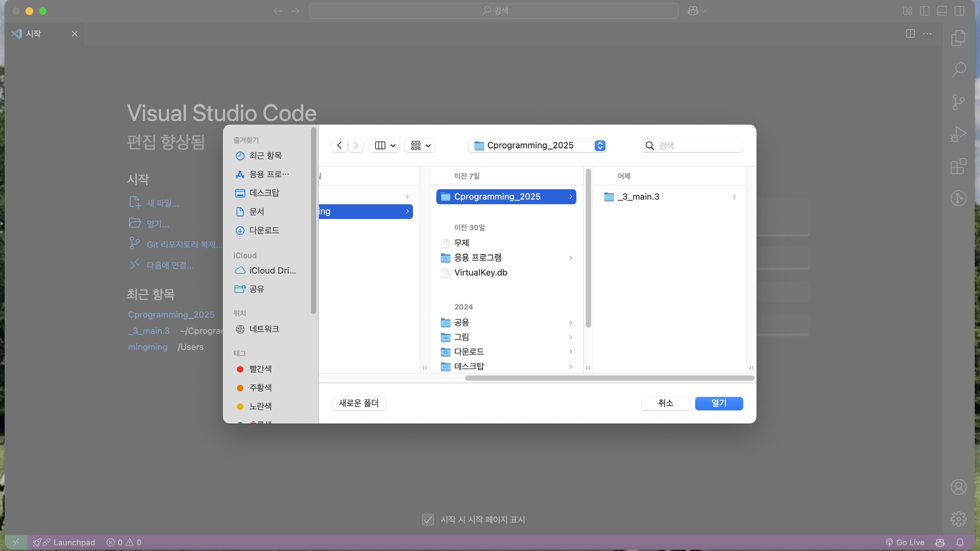
Task: Click the 검색 field in the file dialog
Action: 692,145
